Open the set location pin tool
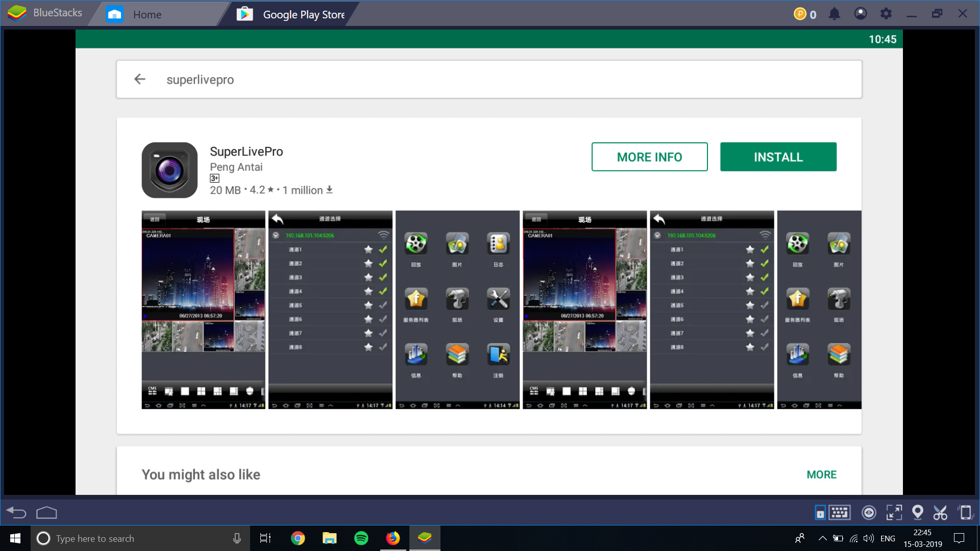Viewport: 980px width, 551px height. [x=917, y=512]
